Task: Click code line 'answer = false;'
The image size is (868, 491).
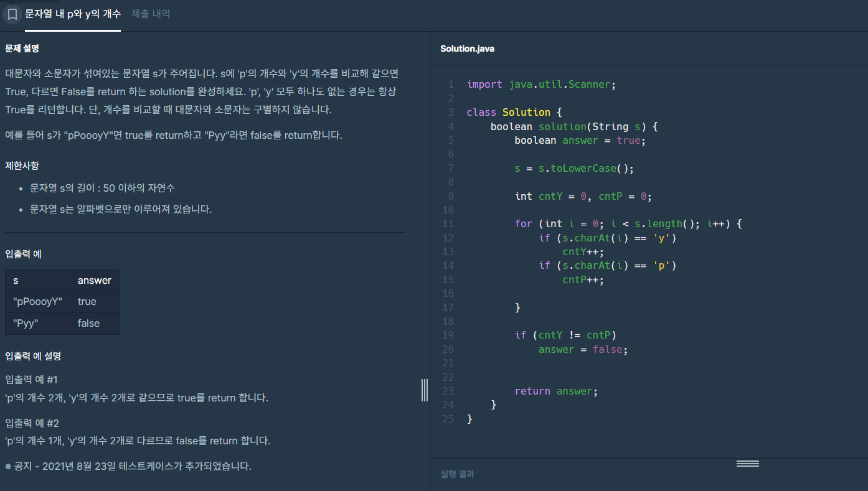Action: 583,350
